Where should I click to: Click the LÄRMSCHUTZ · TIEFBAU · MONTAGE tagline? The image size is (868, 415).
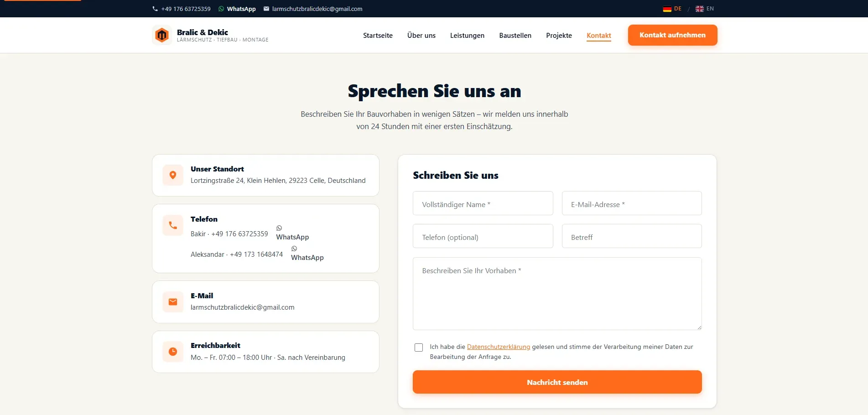223,40
